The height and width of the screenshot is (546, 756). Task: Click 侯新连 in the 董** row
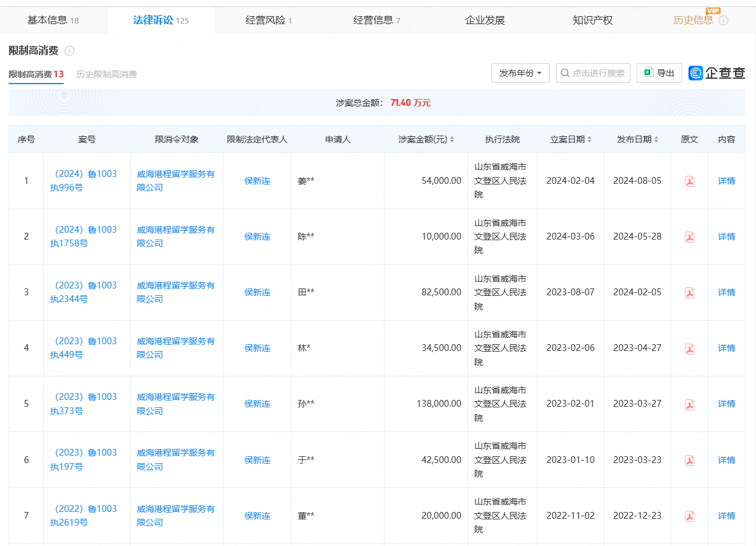pyautogui.click(x=257, y=516)
